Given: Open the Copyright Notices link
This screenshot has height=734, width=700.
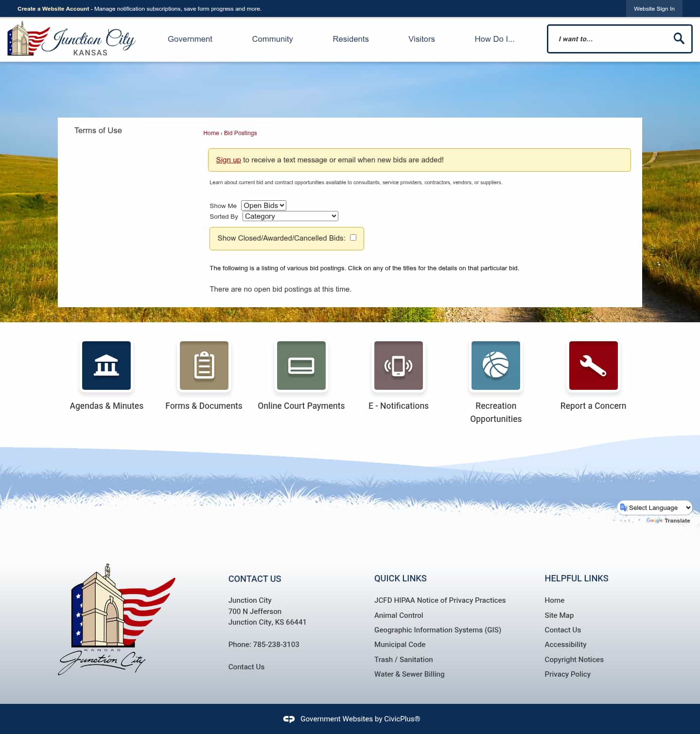Looking at the screenshot, I should pyautogui.click(x=574, y=660).
